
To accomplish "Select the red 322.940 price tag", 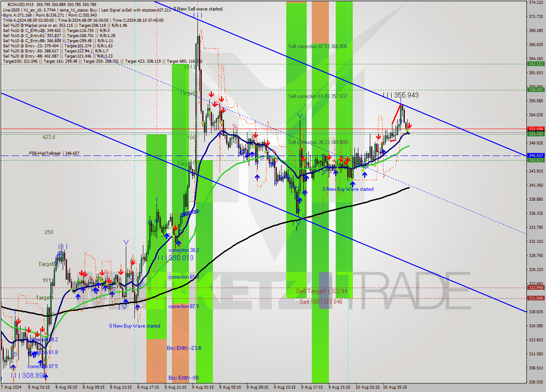I will coord(536,287).
